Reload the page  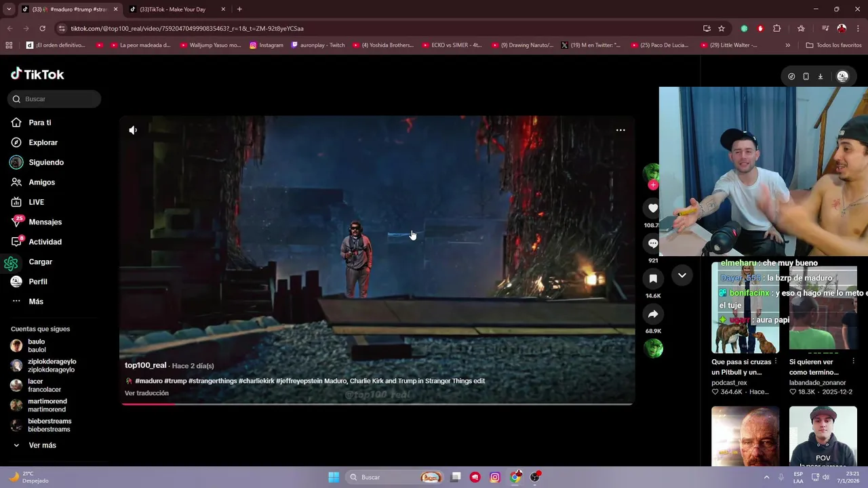coord(42,28)
